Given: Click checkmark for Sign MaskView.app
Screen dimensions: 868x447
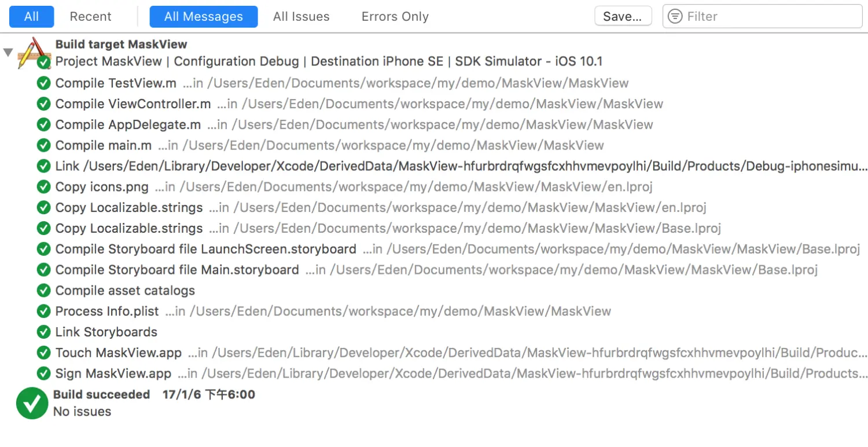Looking at the screenshot, I should click(43, 373).
